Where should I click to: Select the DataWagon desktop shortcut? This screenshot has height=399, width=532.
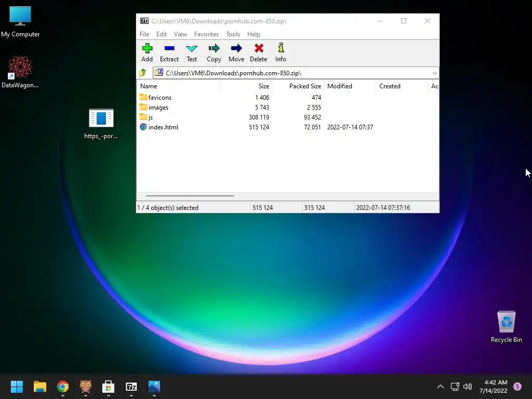tap(20, 72)
